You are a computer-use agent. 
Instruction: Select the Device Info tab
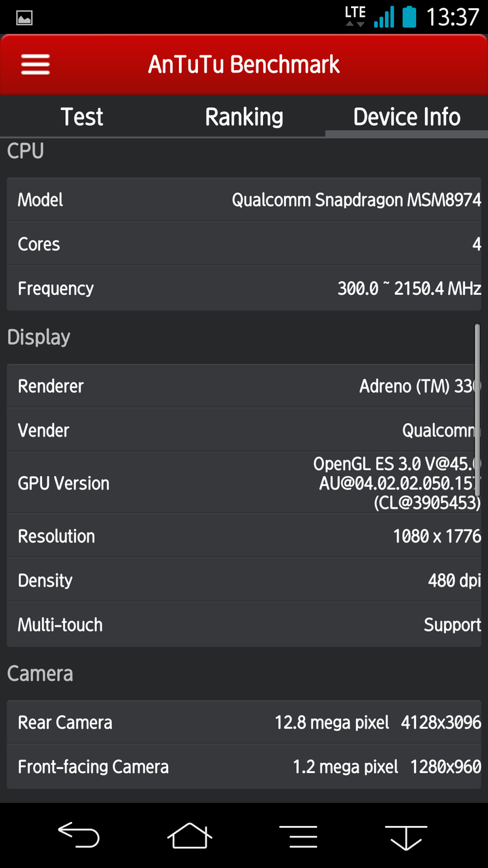click(407, 117)
